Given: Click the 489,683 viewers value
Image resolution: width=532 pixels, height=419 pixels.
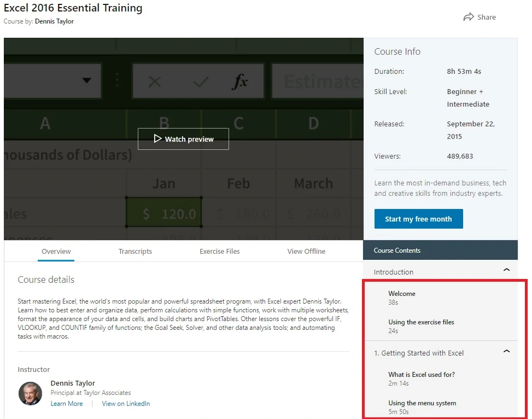Looking at the screenshot, I should coord(460,156).
